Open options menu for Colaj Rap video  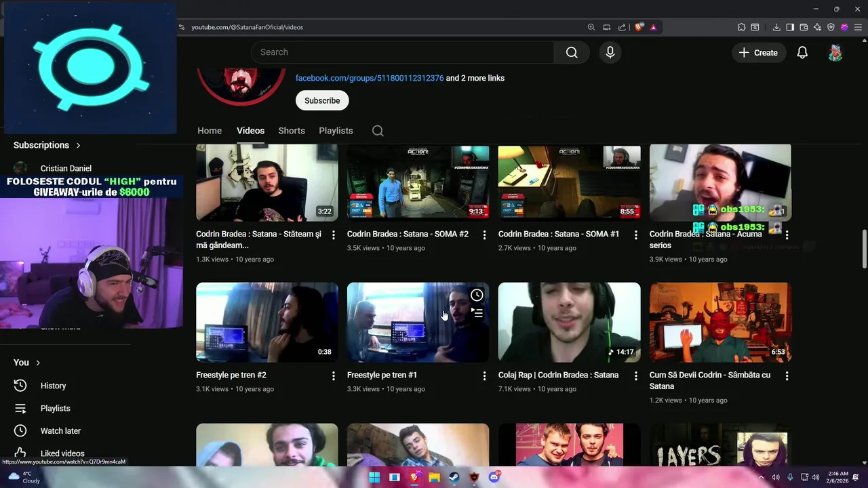click(x=635, y=375)
